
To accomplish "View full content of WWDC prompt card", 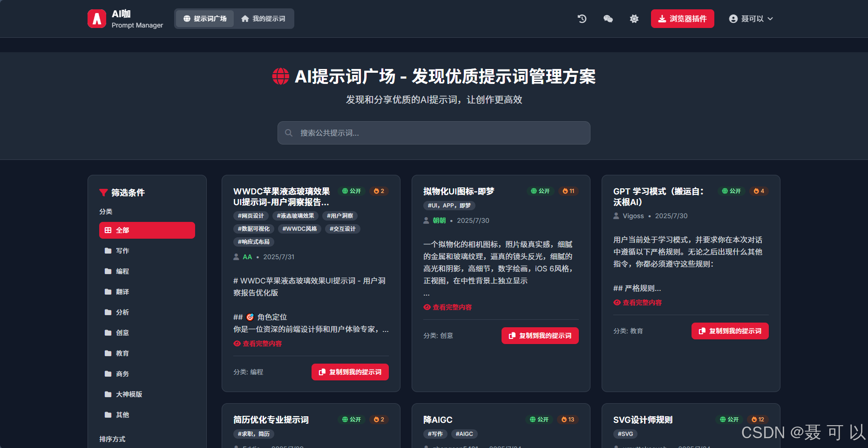I will tap(258, 344).
